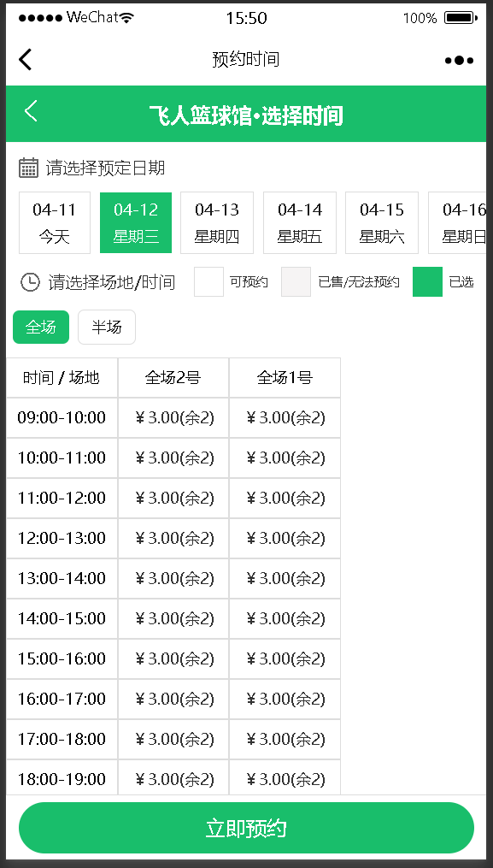
Task: Select date 04-13 星期四
Action: pos(217,222)
